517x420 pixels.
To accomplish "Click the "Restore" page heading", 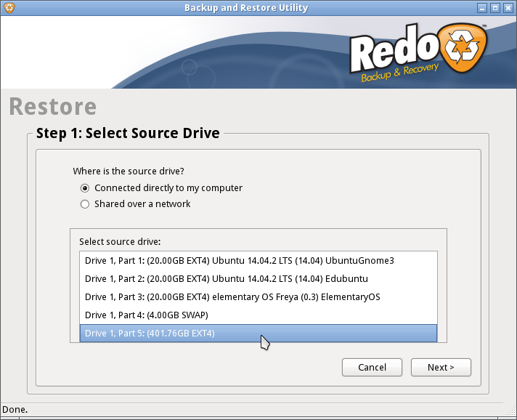I will tap(52, 107).
